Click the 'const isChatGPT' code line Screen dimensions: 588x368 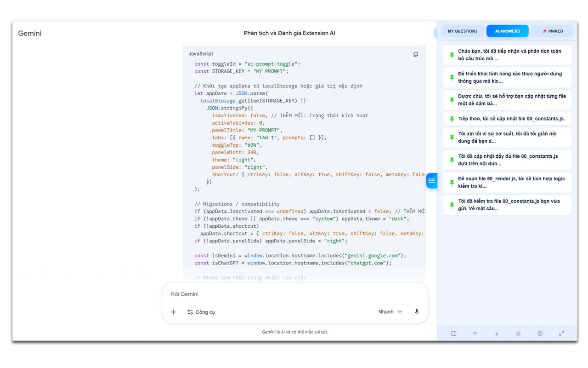293,263
